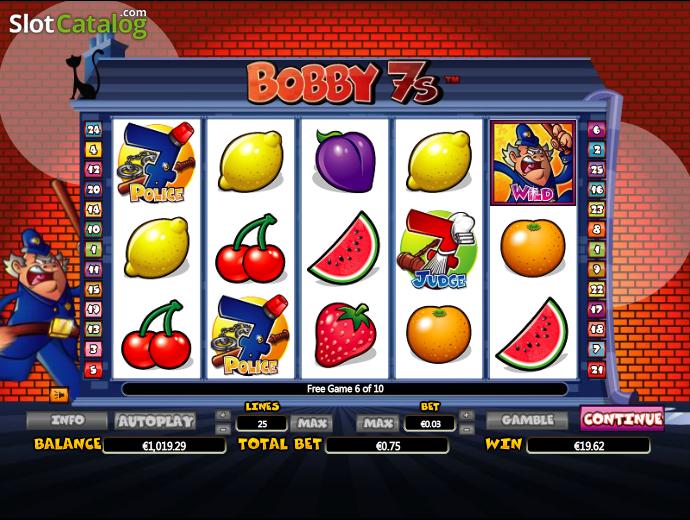The width and height of the screenshot is (690, 520).
Task: Decrease bet amount with minus
Action: click(x=466, y=428)
